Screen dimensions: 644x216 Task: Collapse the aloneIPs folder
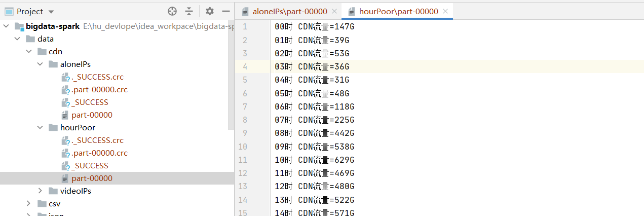pos(41,64)
